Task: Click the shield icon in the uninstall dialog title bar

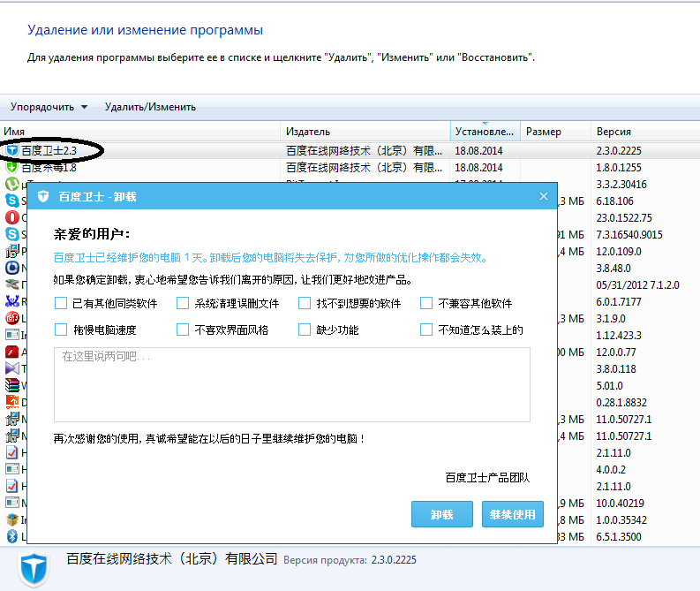Action: pos(43,196)
